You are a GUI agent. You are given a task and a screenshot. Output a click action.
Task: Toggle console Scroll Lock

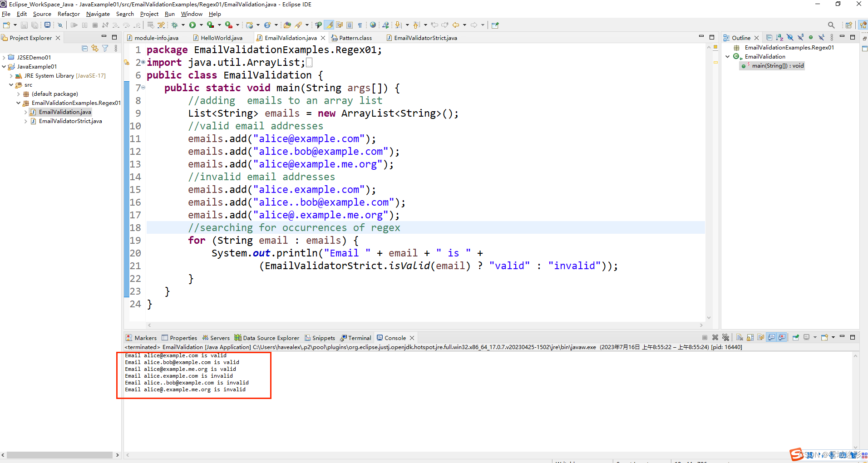pyautogui.click(x=750, y=337)
